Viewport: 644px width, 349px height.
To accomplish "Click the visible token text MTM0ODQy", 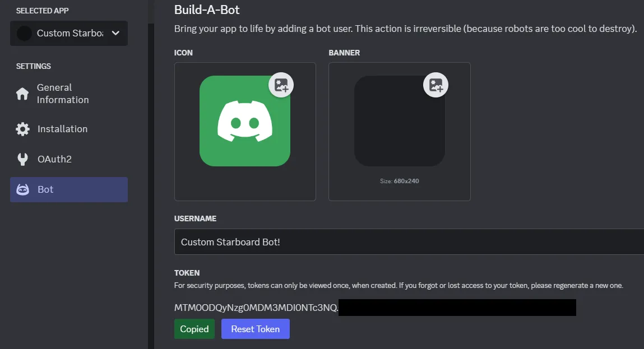I will tap(256, 308).
